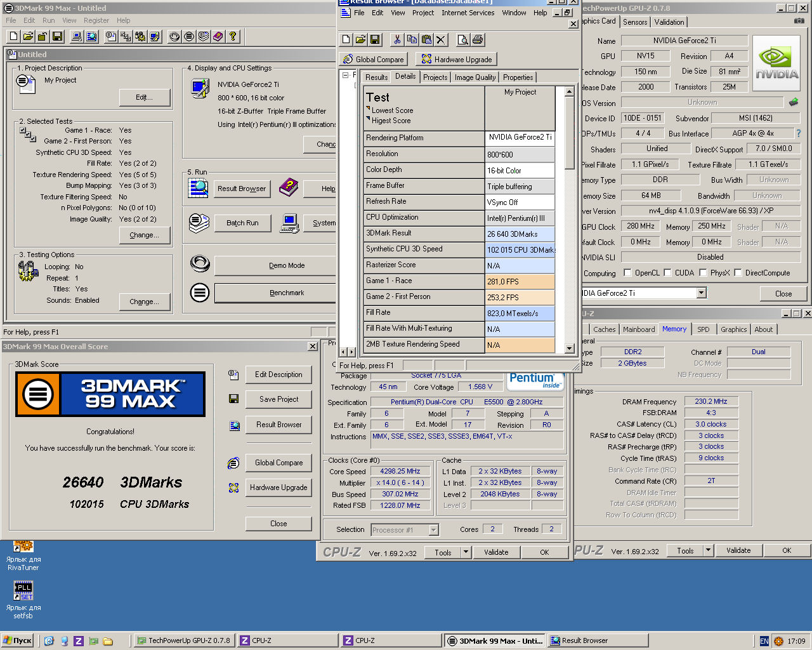Click Close button in GPU-Z window
812x650 pixels.
tap(783, 293)
